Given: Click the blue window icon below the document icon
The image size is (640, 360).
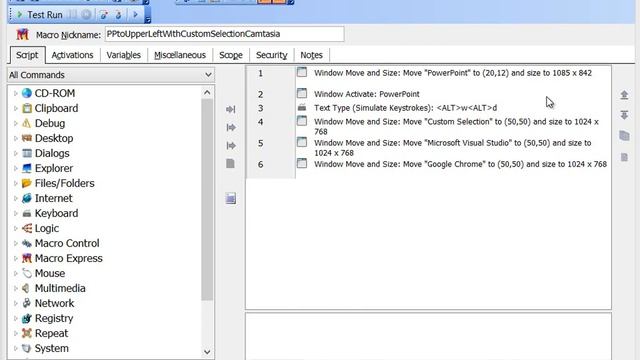Looking at the screenshot, I should [231, 198].
